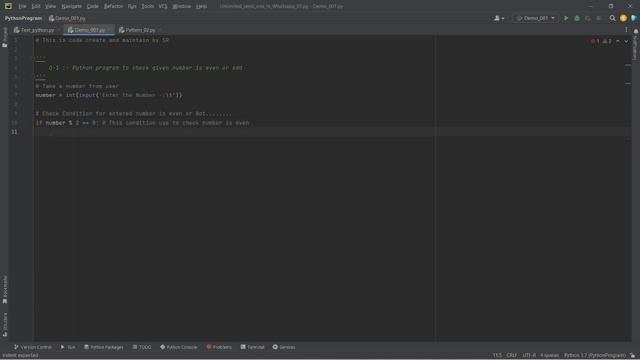640x360 pixels.
Task: Toggle the Project tool window sidebar
Action: coord(4,38)
